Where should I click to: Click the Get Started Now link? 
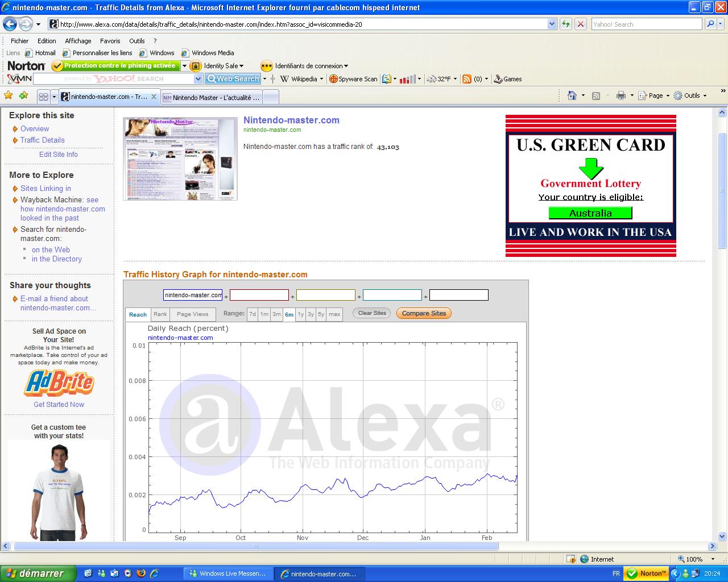(59, 404)
